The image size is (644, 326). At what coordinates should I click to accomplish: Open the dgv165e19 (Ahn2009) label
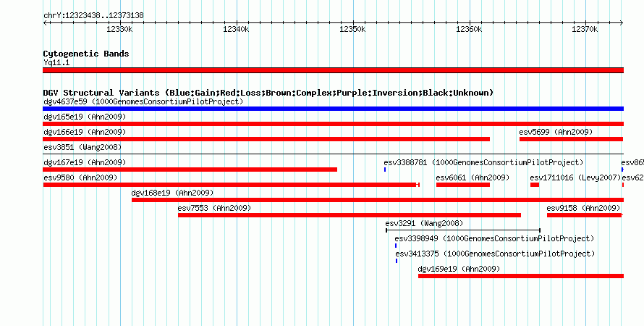[x=85, y=117]
